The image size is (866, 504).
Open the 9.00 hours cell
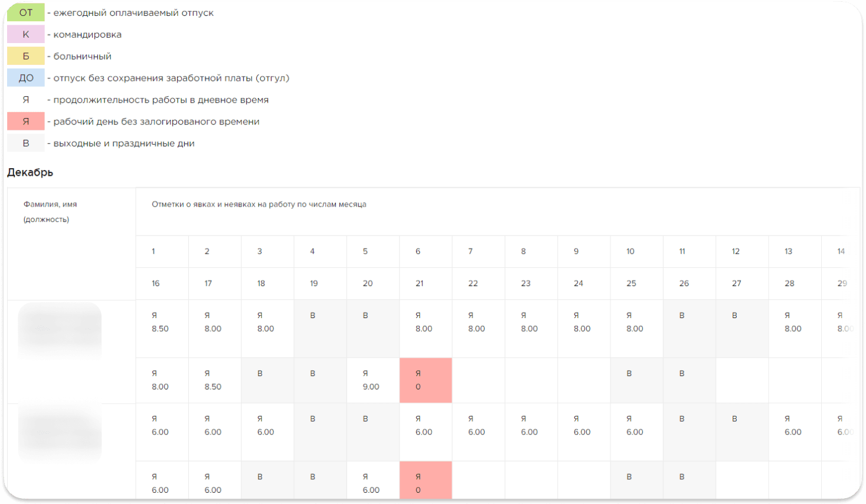point(372,381)
